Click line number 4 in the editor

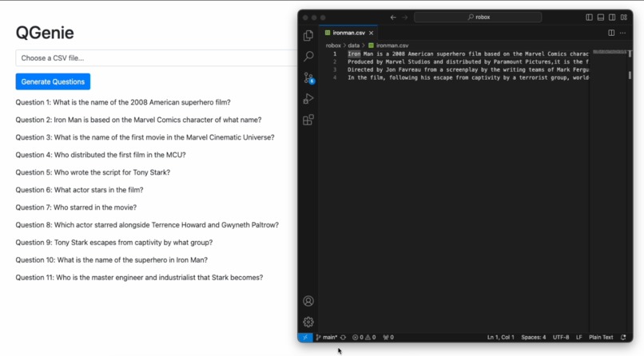[335, 77]
